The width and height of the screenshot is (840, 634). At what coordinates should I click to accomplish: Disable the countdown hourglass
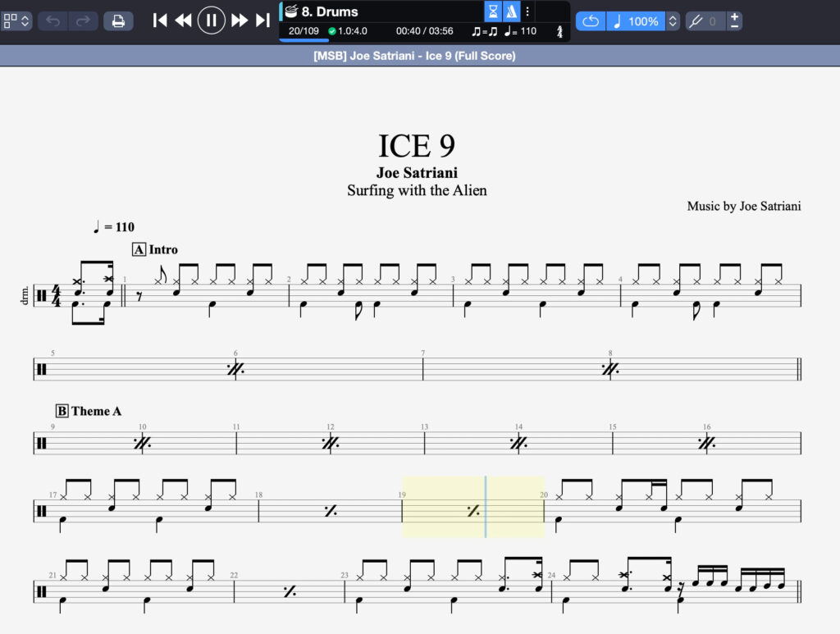coord(492,11)
